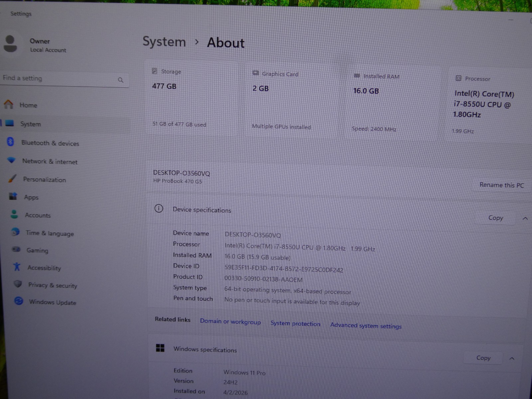
Task: Open System protection link
Action: [295, 324]
